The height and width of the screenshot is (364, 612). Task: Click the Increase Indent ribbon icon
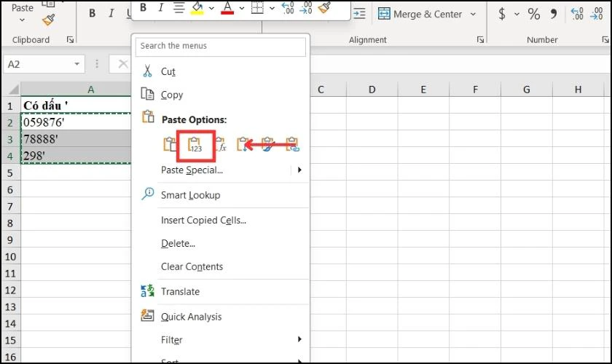click(359, 14)
